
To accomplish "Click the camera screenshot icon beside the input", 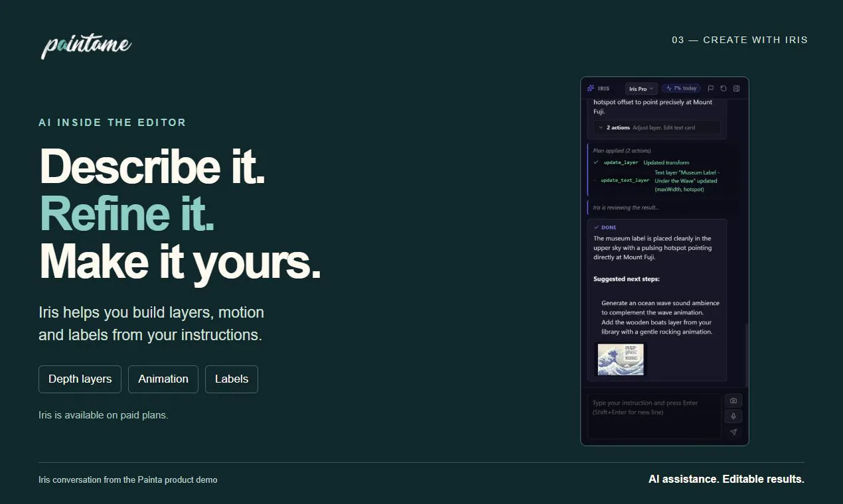I will [x=733, y=401].
